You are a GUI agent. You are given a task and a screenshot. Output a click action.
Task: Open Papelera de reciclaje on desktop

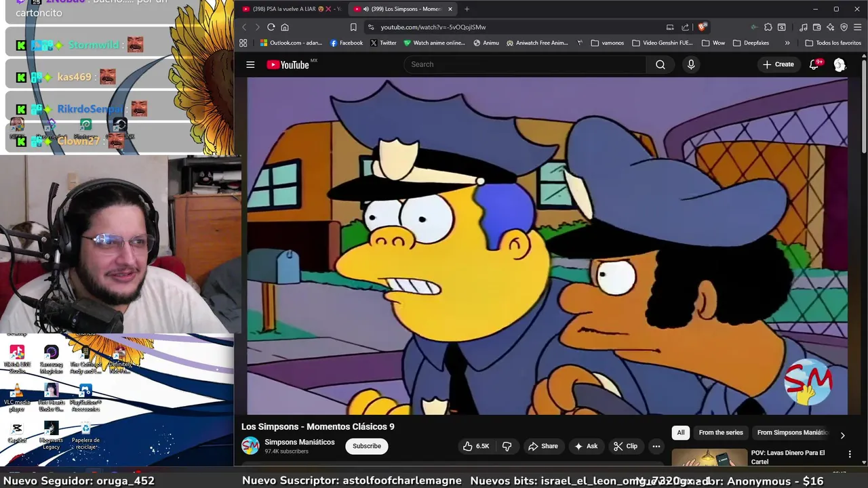point(85,435)
